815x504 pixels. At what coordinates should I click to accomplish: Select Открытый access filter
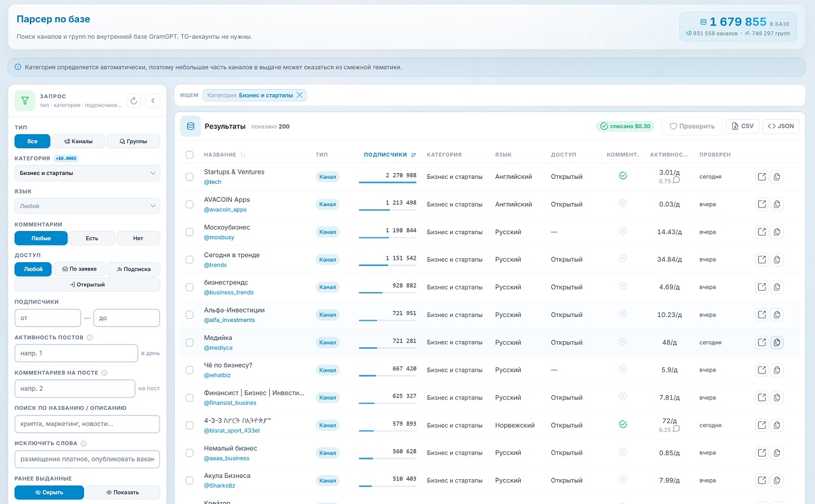point(87,284)
